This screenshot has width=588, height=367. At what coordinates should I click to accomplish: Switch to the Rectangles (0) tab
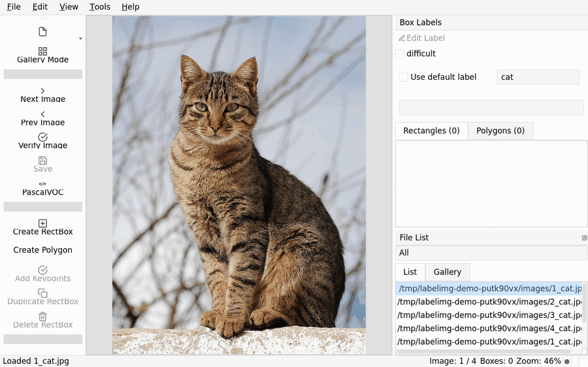[431, 131]
